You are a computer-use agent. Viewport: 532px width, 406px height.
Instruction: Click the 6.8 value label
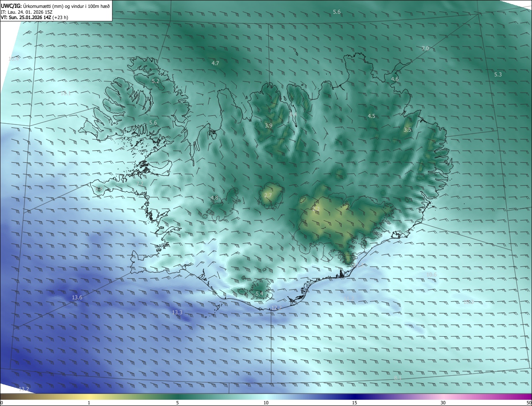pos(99,189)
